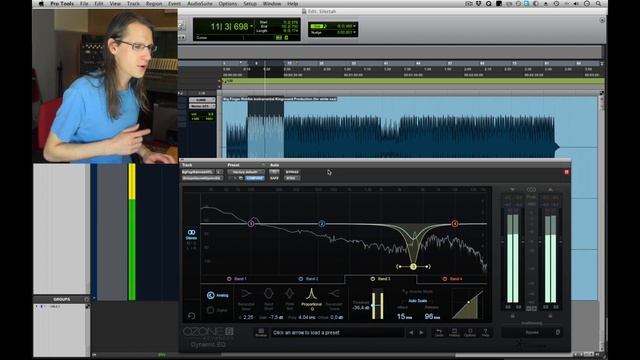
Task: Open the Grid value dropdown
Action: (354, 26)
